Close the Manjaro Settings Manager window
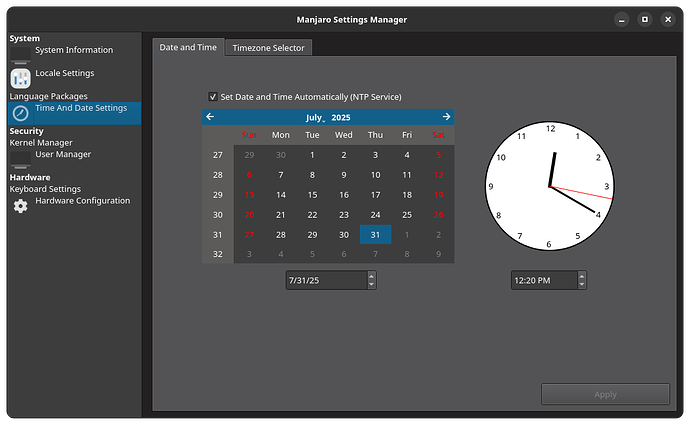The width and height of the screenshot is (690, 424). [x=668, y=19]
